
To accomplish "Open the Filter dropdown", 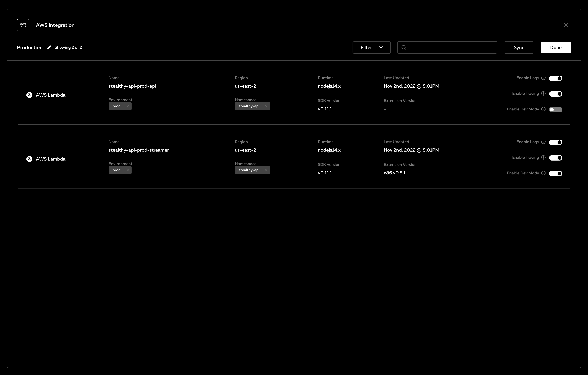I will coord(371,47).
